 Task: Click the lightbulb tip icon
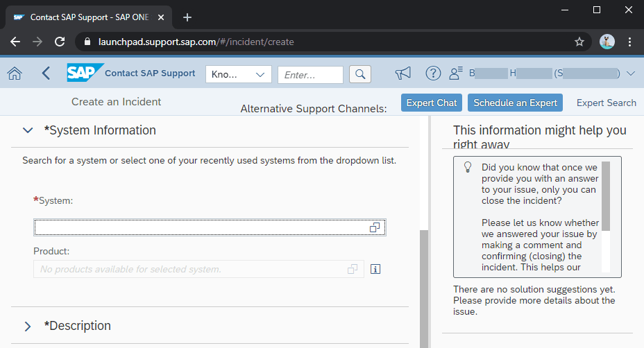pos(468,167)
